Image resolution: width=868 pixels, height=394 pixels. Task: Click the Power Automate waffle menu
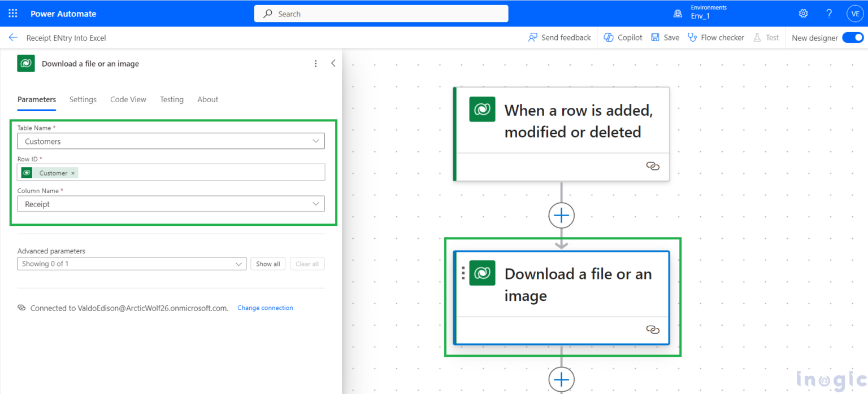pyautogui.click(x=12, y=13)
